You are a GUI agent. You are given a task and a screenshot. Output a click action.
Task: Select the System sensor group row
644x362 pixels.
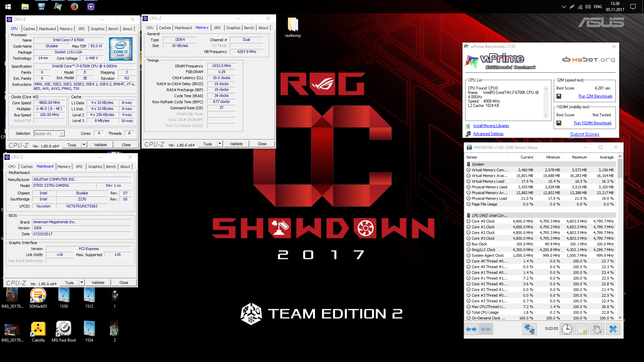(541, 164)
